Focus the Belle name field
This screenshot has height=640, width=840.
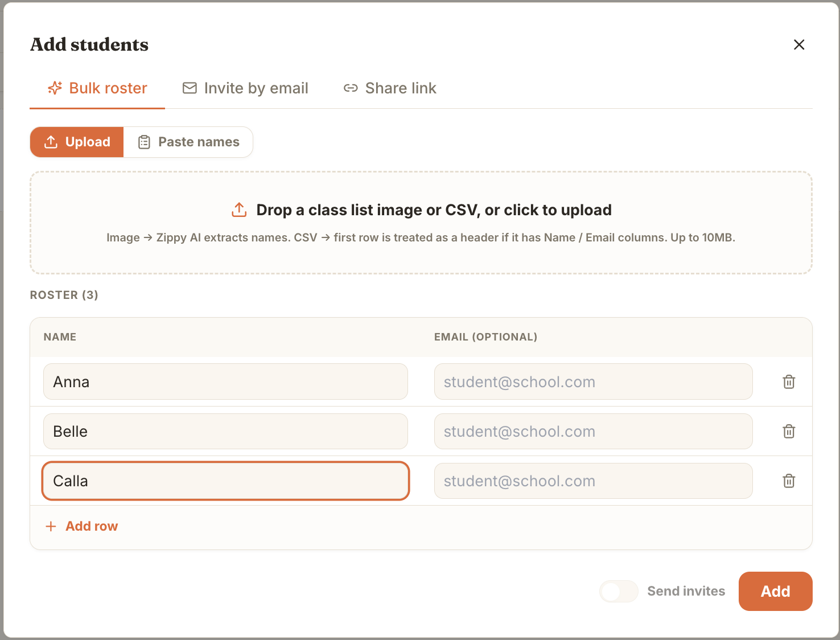pos(225,431)
